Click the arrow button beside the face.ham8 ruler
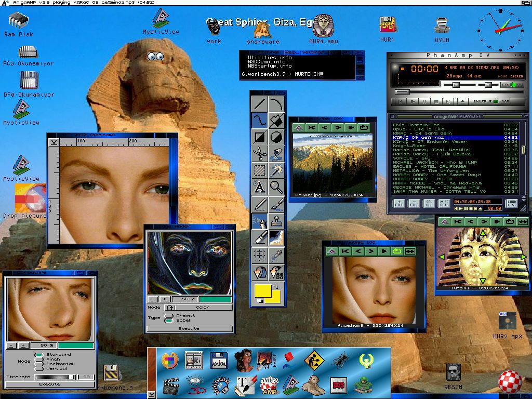The height and width of the screenshot is (399, 532). 54,142
